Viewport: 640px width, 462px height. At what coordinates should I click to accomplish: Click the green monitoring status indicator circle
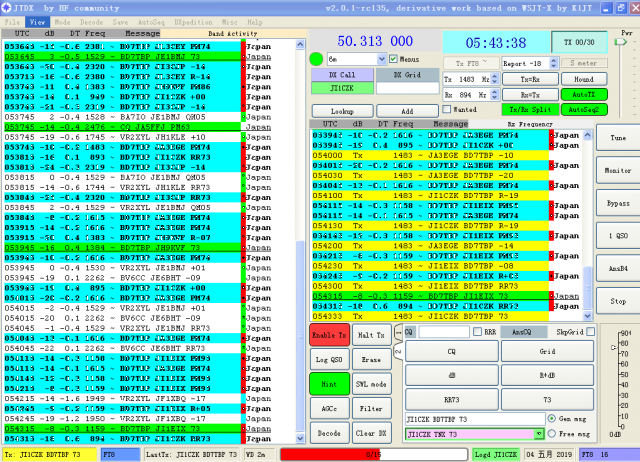(x=316, y=59)
